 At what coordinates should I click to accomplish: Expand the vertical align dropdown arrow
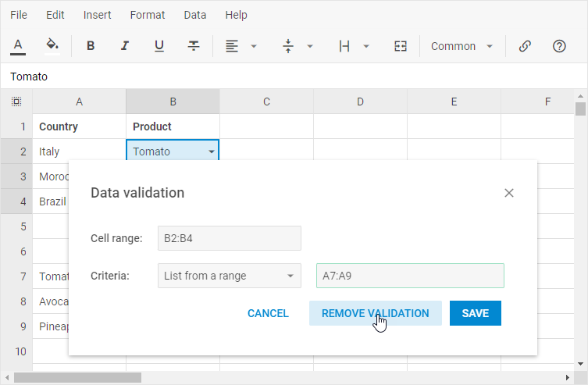tap(310, 47)
